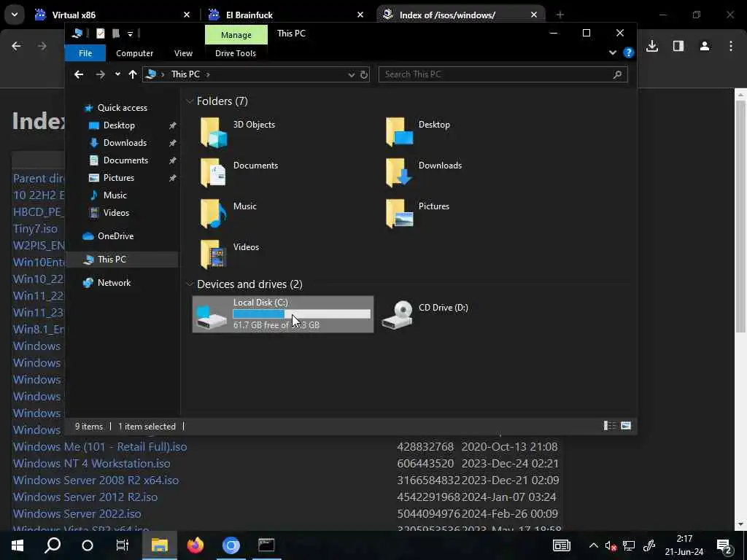Screen dimensions: 747x560
Task: Open the Downloads folder in the Folders group
Action: (399, 172)
